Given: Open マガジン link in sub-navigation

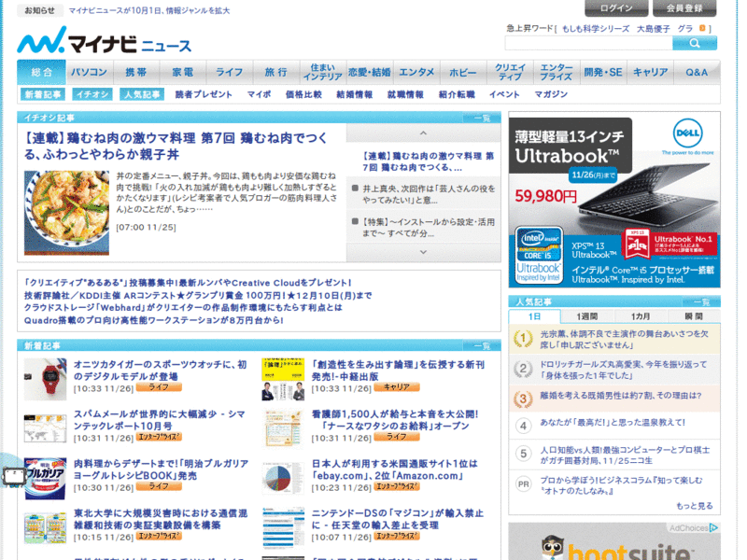Looking at the screenshot, I should 551,94.
